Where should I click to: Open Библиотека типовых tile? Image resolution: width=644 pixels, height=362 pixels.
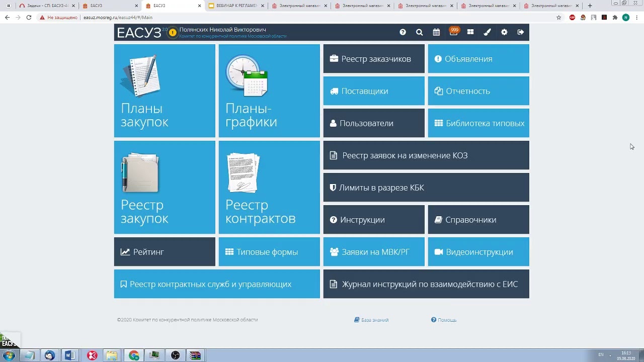(478, 123)
